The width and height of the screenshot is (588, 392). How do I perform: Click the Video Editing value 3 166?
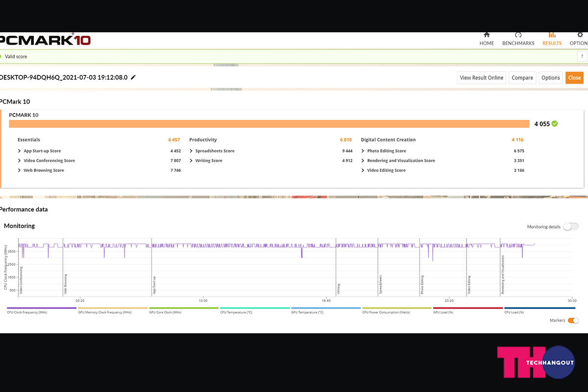tap(519, 170)
